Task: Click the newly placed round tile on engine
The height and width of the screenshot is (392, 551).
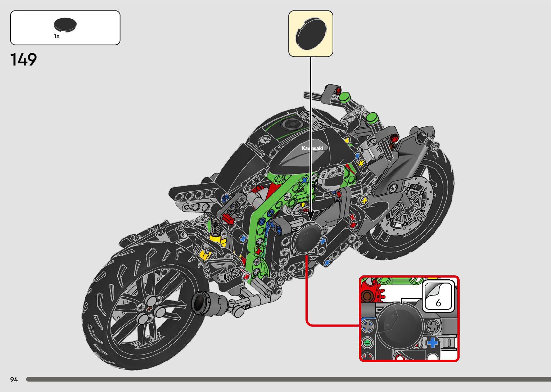Action: point(307,238)
